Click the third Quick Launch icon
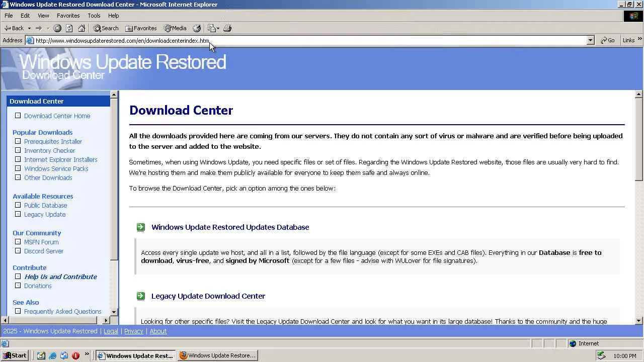 (x=64, y=355)
